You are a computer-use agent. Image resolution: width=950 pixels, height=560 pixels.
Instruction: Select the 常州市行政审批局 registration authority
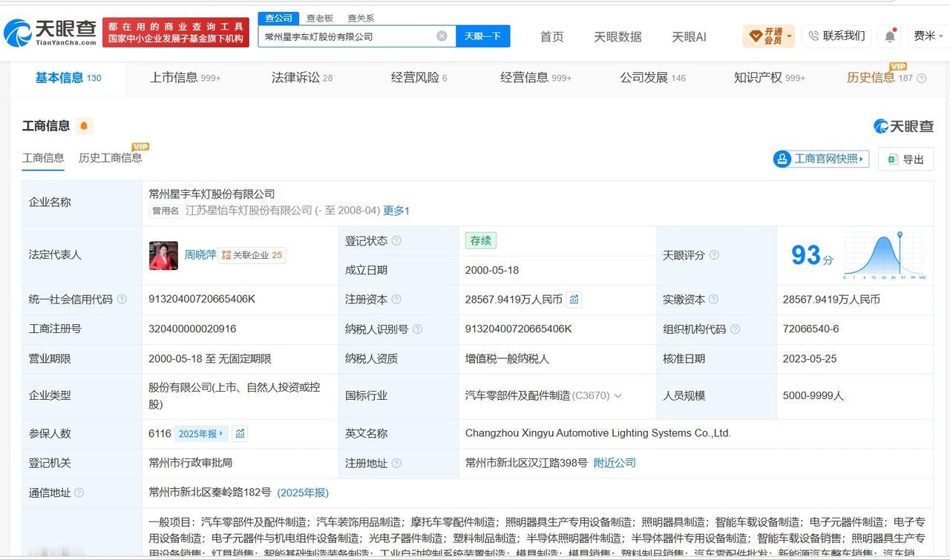191,462
